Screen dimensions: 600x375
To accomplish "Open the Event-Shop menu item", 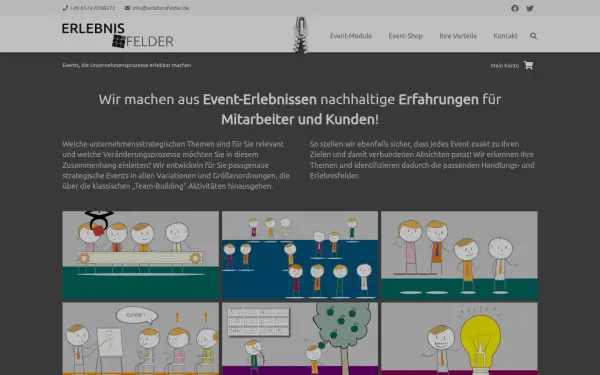I will pyautogui.click(x=406, y=36).
